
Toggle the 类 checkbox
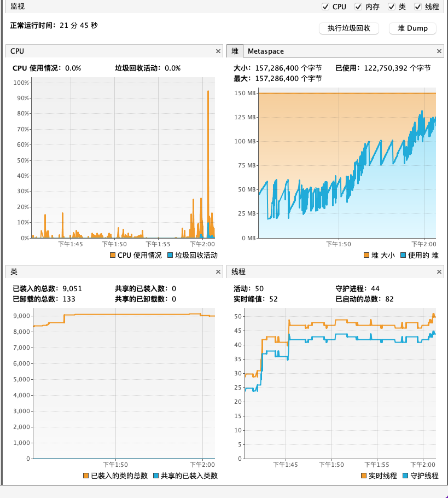pos(392,7)
